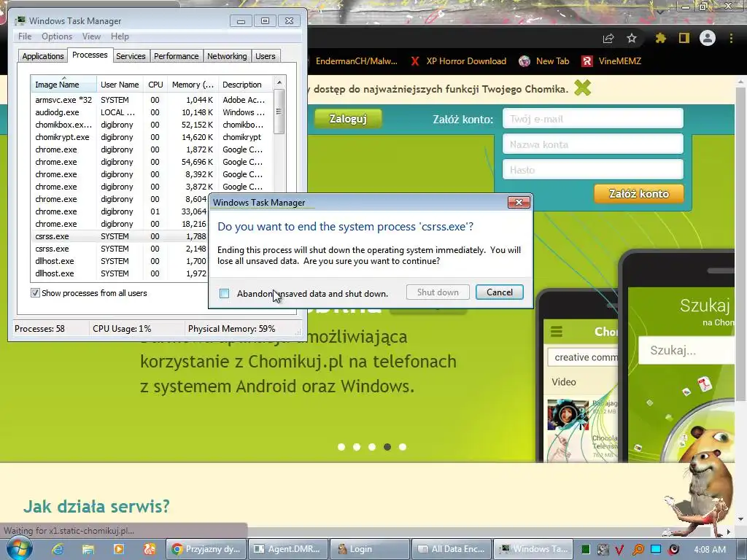Select the chomikrypt.exe process row

[x=152, y=137]
